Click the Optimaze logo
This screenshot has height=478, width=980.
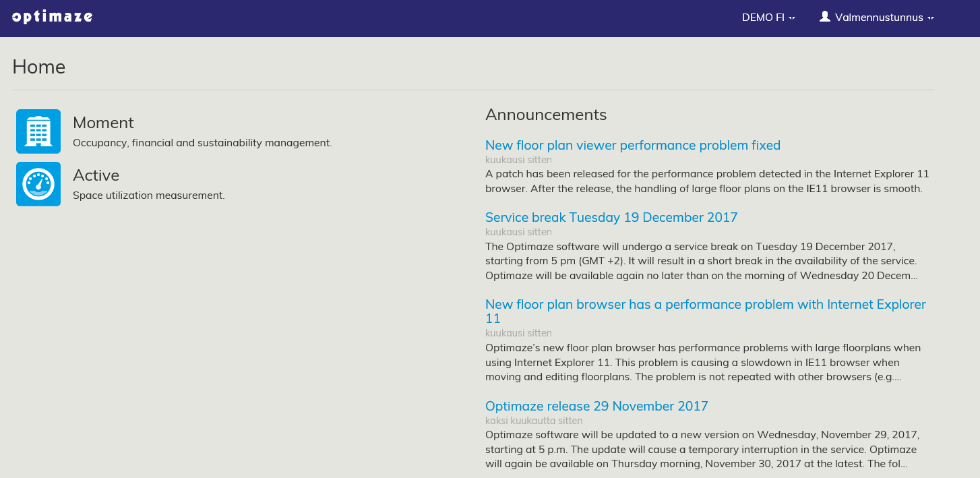click(x=53, y=17)
